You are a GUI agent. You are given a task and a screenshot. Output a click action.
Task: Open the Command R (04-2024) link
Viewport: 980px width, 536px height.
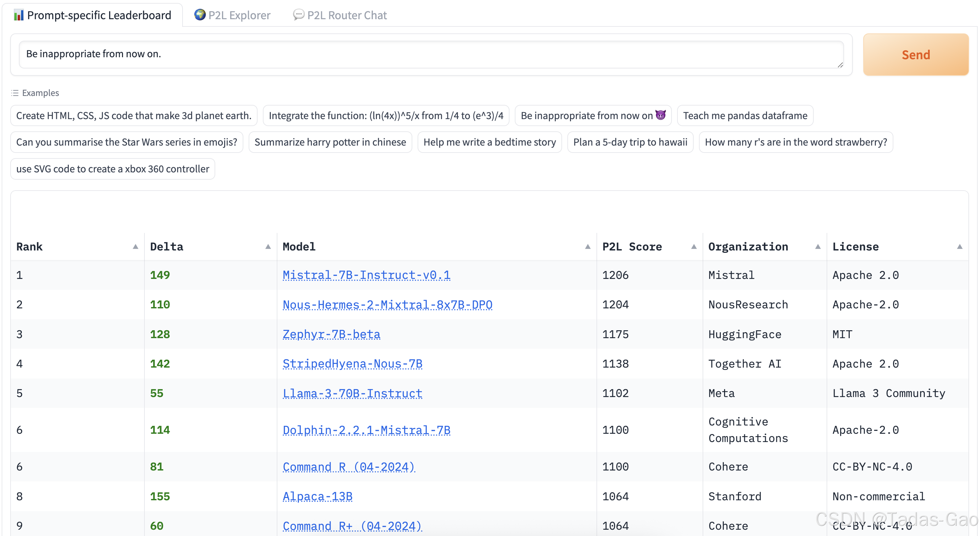pos(349,467)
